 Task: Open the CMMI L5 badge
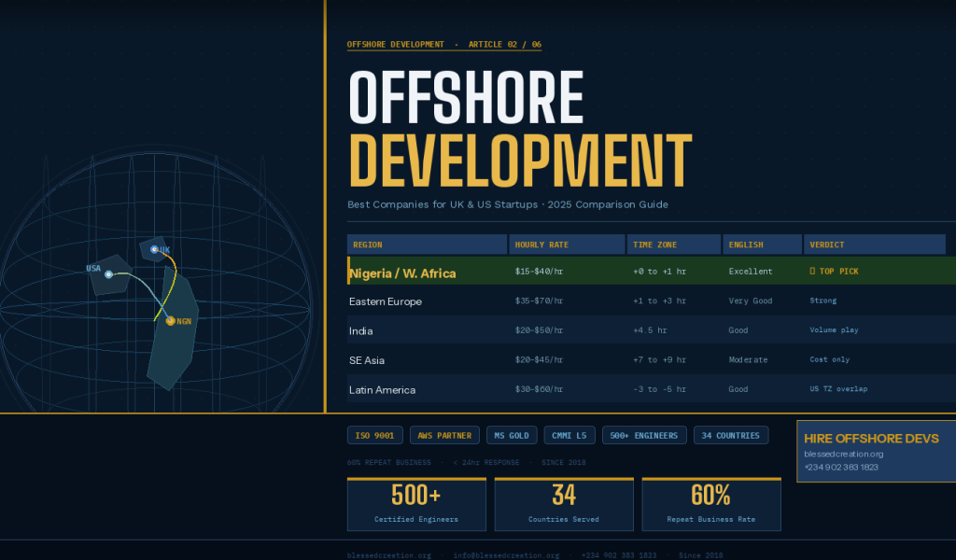point(569,435)
